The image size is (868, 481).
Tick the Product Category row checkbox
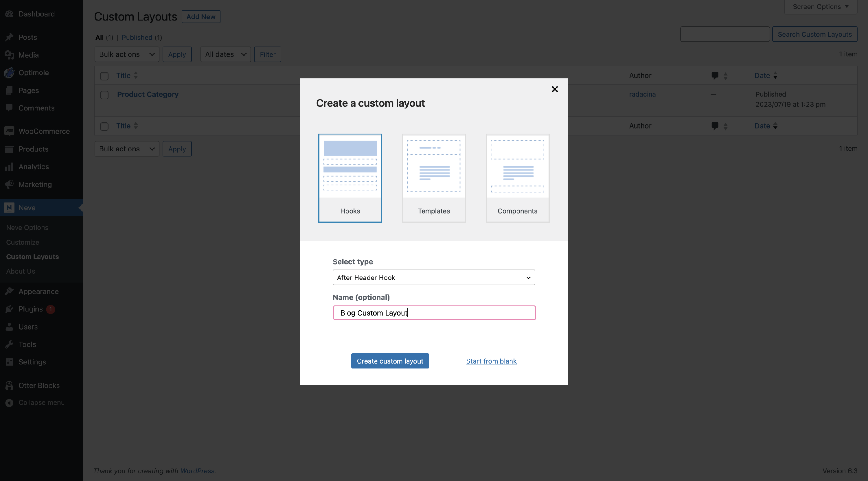click(104, 95)
